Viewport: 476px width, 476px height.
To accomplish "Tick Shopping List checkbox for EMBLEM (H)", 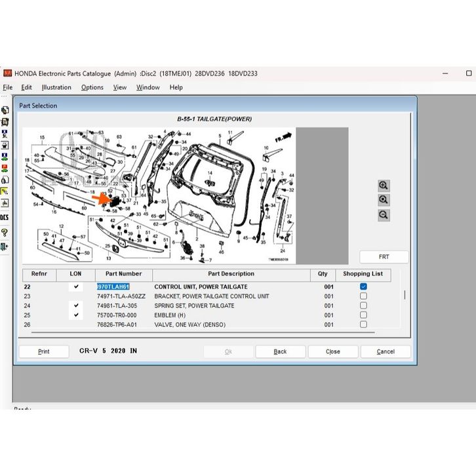I will click(x=363, y=315).
